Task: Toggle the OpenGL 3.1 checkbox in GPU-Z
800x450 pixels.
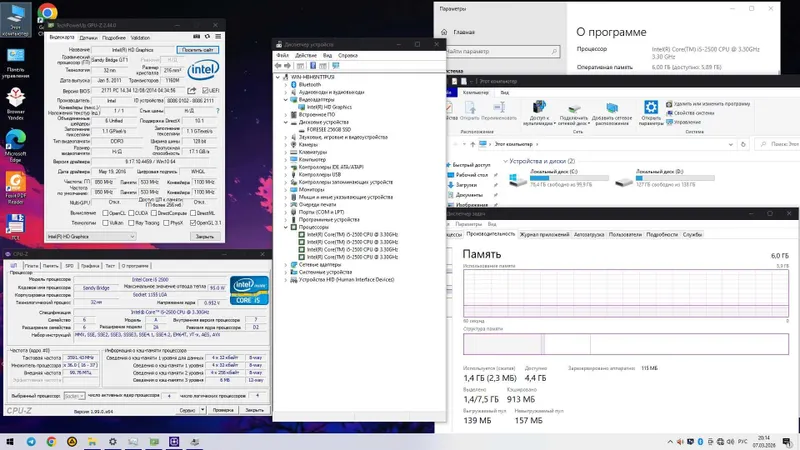Action: tap(193, 223)
